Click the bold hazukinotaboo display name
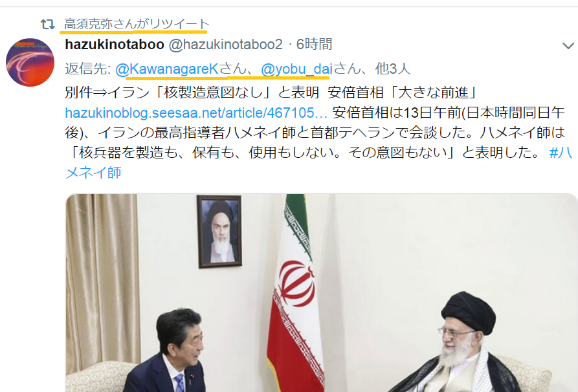Screen dimensions: 578x392 coord(115,44)
